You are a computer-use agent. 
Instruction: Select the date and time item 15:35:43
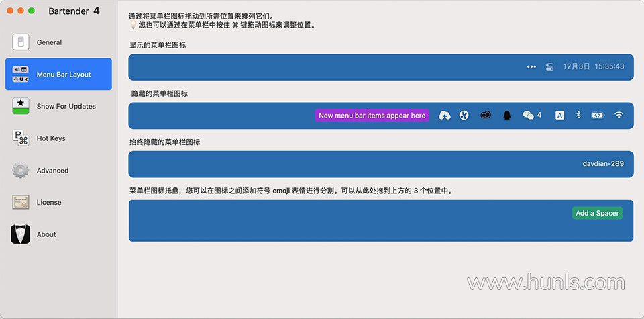[593, 66]
